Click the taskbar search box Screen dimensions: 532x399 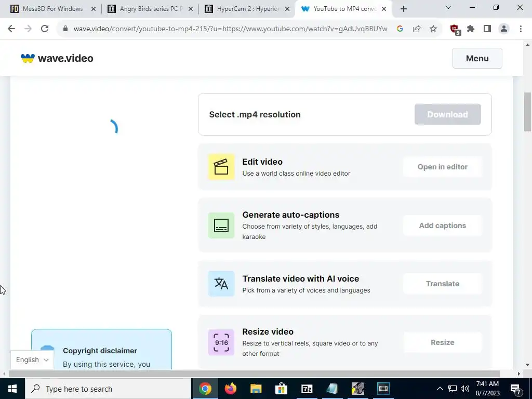click(108, 389)
